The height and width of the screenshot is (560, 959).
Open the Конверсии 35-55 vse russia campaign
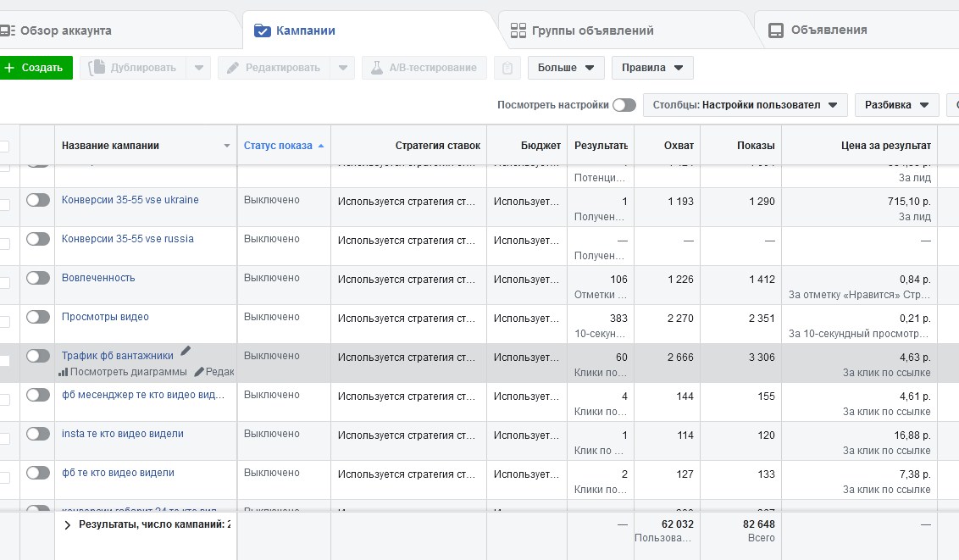[x=128, y=239]
